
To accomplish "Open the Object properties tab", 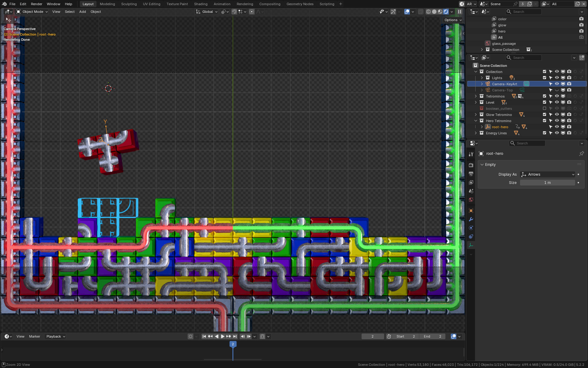I will pos(471,211).
